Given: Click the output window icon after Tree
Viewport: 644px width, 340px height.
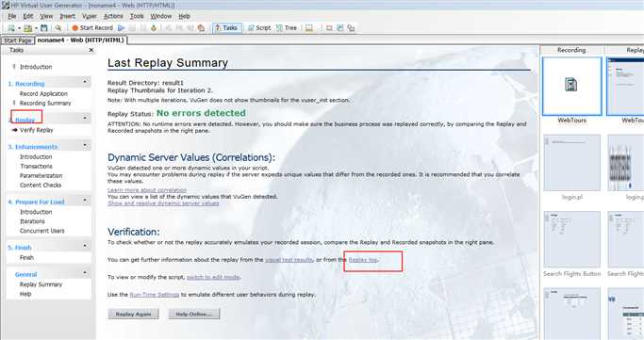Looking at the screenshot, I should tap(309, 28).
